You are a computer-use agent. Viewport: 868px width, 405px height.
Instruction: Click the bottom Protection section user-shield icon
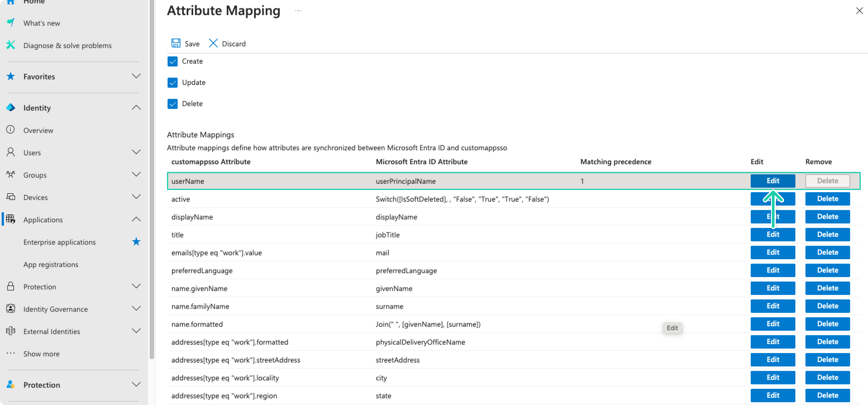click(x=10, y=384)
